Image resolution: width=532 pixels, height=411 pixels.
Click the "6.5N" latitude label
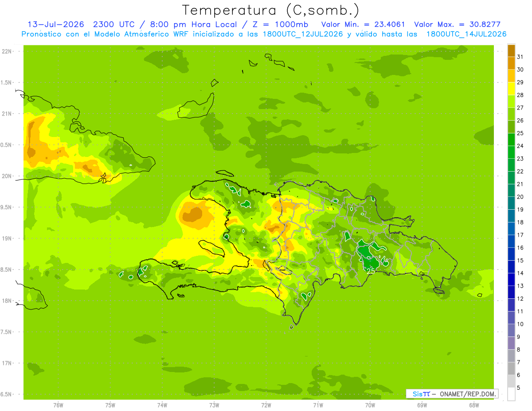6,394
